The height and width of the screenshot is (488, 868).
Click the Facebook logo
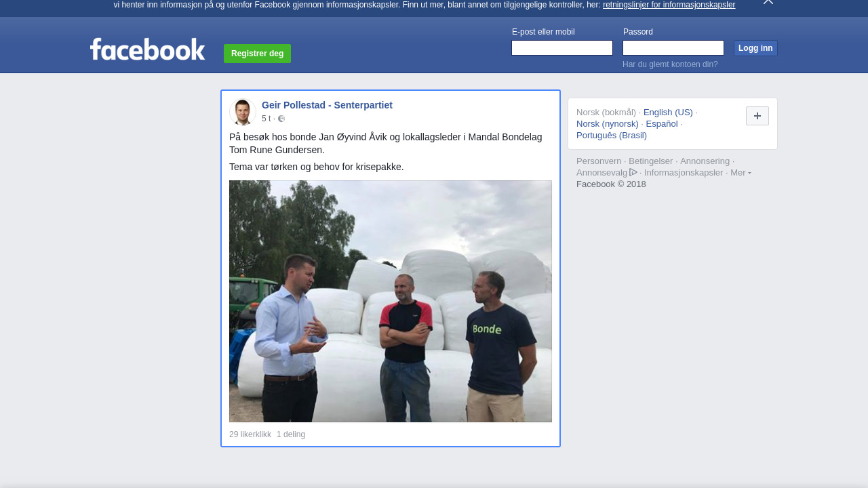coord(147,49)
